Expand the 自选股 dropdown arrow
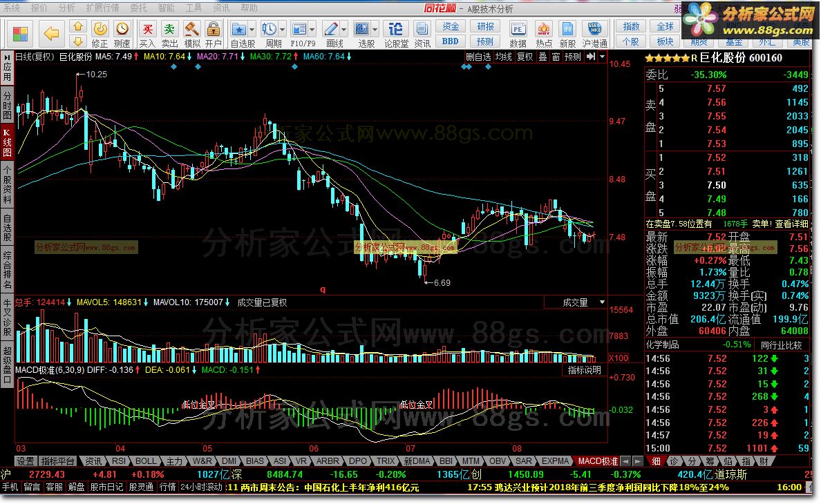The height and width of the screenshot is (504, 821). [252, 29]
